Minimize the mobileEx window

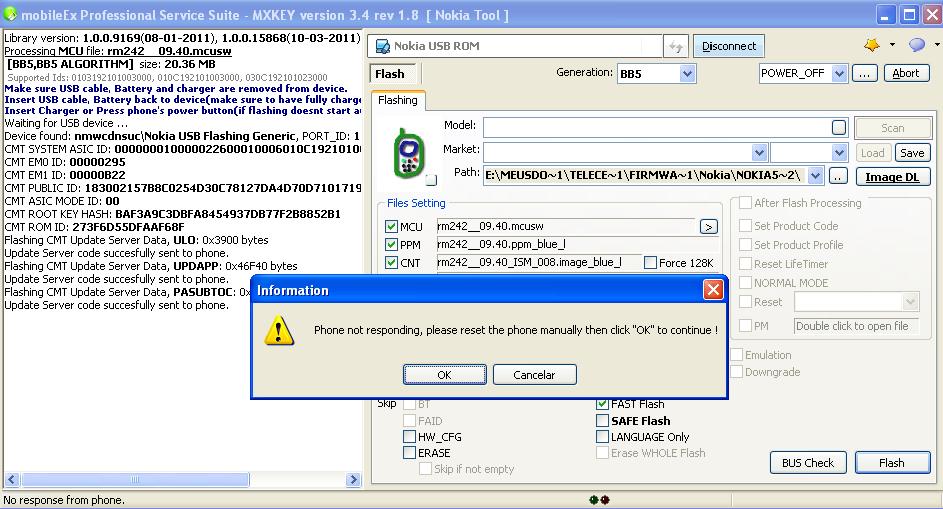(885, 14)
